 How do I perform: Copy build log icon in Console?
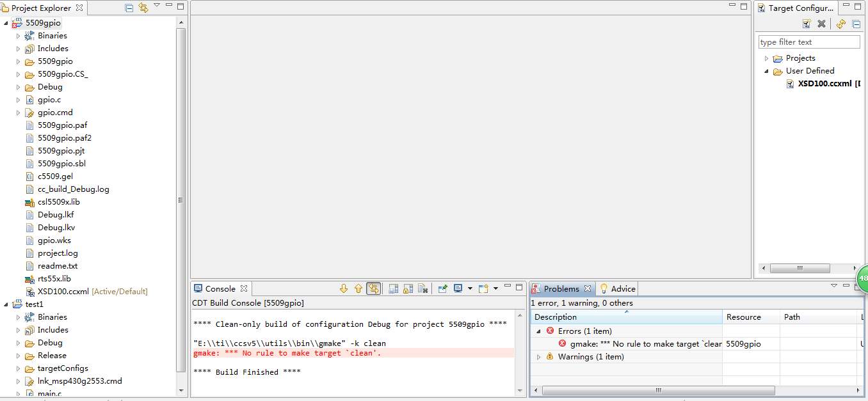tap(394, 288)
